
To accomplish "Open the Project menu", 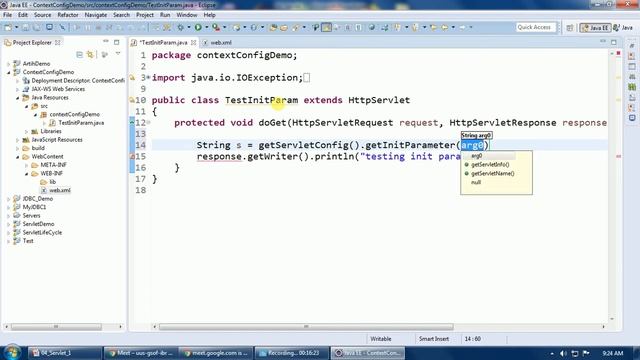I will point(145,15).
